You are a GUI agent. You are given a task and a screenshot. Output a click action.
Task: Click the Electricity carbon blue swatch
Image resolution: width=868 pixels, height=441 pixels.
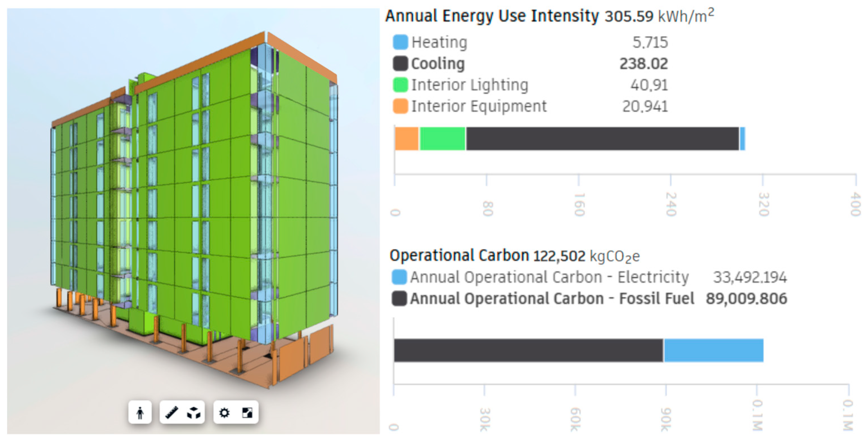click(x=399, y=277)
